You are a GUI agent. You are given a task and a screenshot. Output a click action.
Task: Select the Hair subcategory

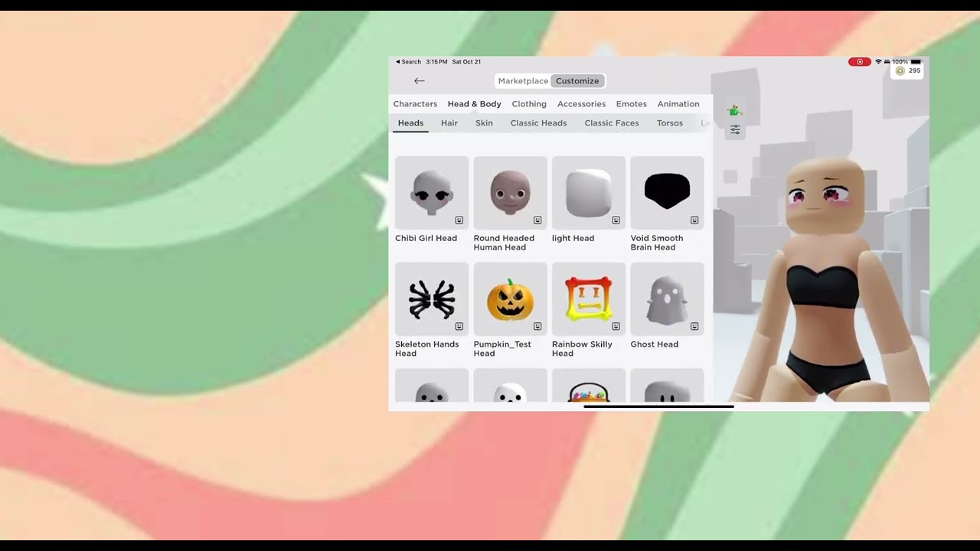449,123
